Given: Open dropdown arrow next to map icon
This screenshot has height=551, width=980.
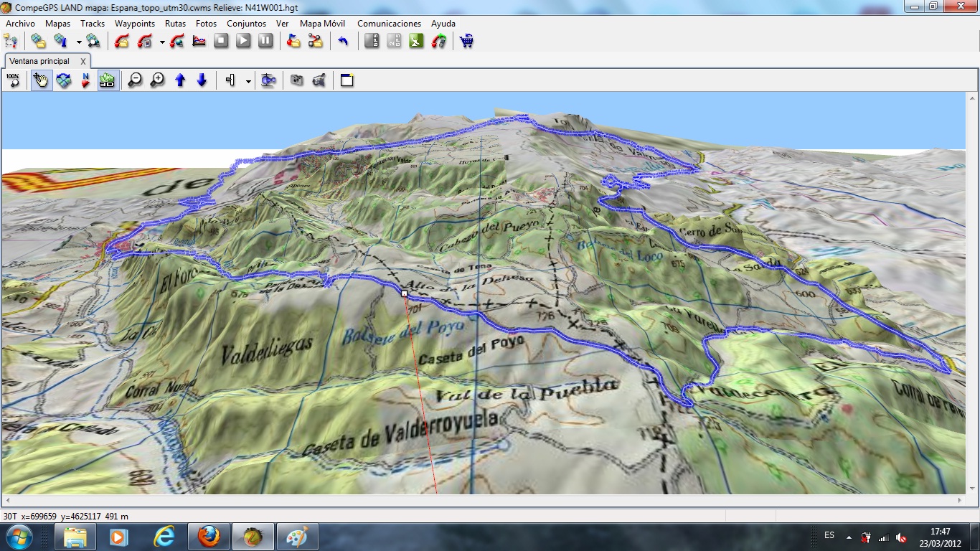Looking at the screenshot, I should [x=79, y=42].
